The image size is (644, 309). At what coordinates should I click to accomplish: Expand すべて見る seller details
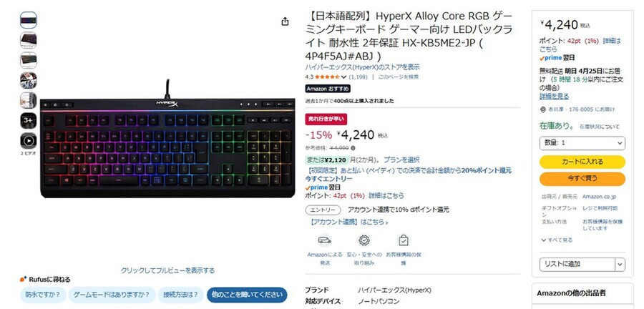tap(557, 240)
